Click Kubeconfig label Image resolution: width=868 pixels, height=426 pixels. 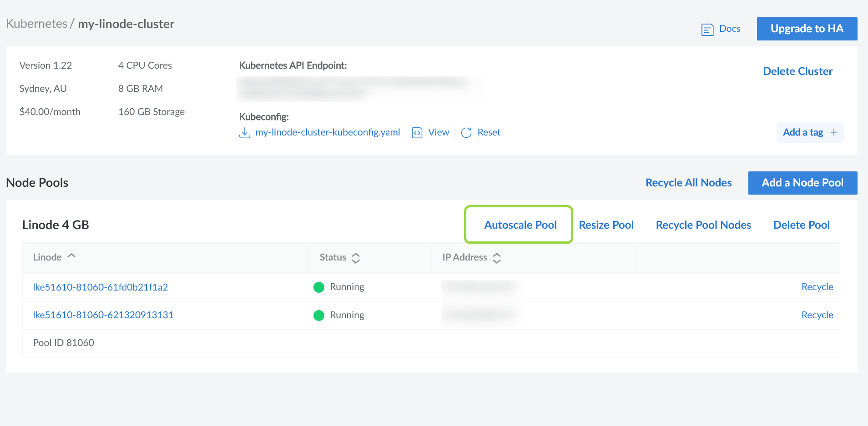(x=264, y=117)
